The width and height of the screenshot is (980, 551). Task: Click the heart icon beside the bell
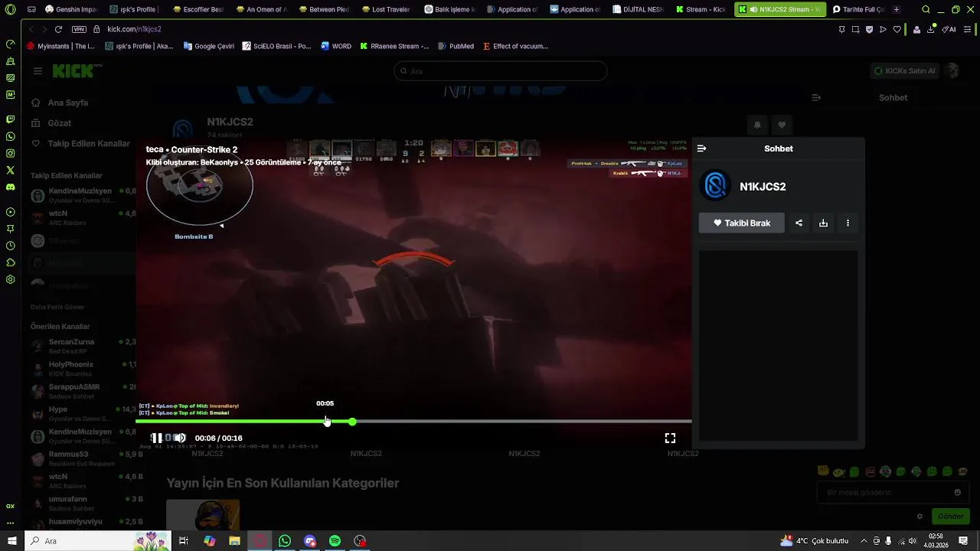(x=782, y=125)
